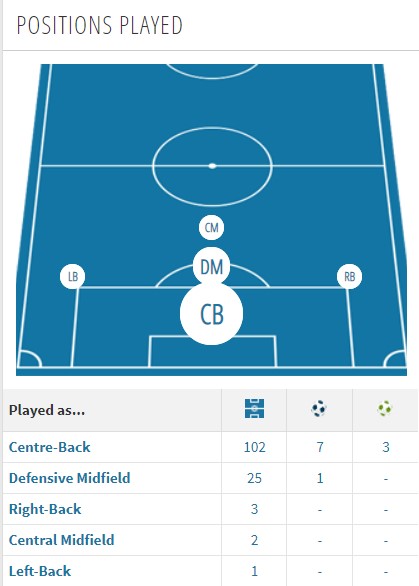
Task: Click the DM position circle
Action: tap(212, 266)
